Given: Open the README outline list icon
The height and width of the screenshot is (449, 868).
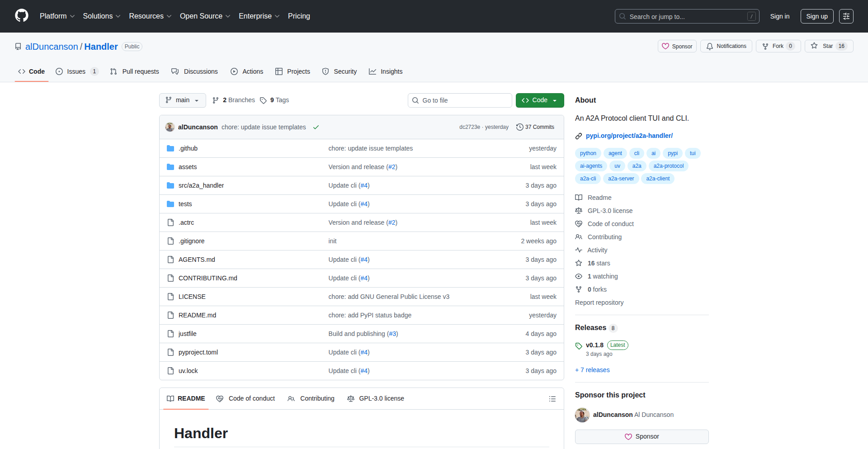Looking at the screenshot, I should [x=552, y=398].
